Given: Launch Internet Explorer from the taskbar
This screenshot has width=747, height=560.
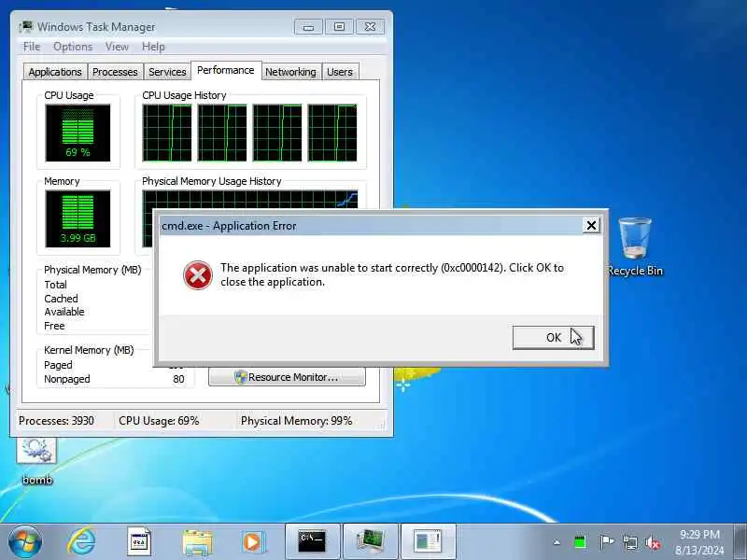Looking at the screenshot, I should 81,542.
